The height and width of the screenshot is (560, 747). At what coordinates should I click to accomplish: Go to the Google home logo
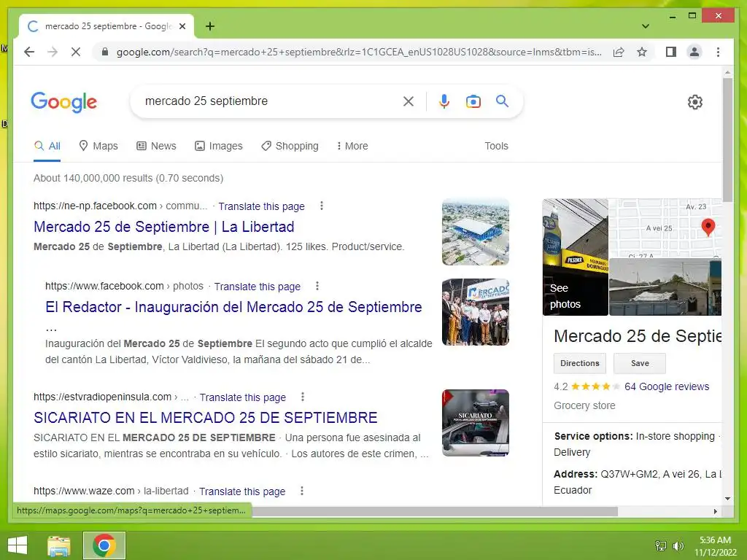click(64, 102)
